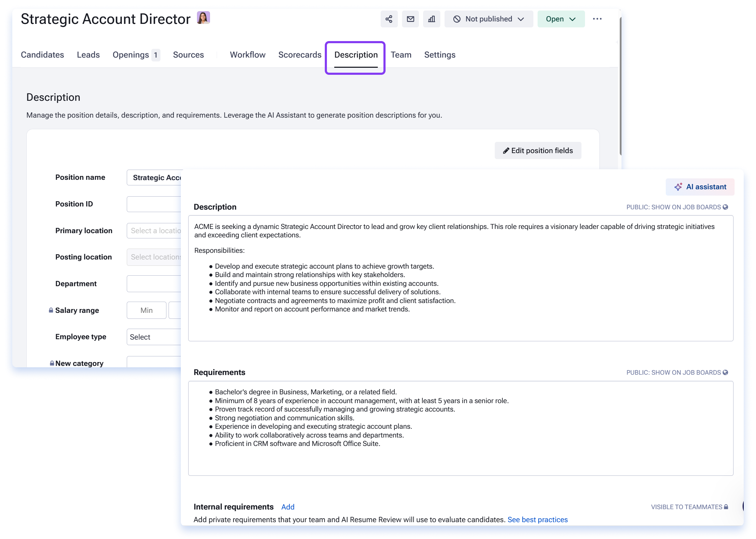Expand the Not published dropdown
Image resolution: width=756 pixels, height=539 pixels.
[x=488, y=19]
